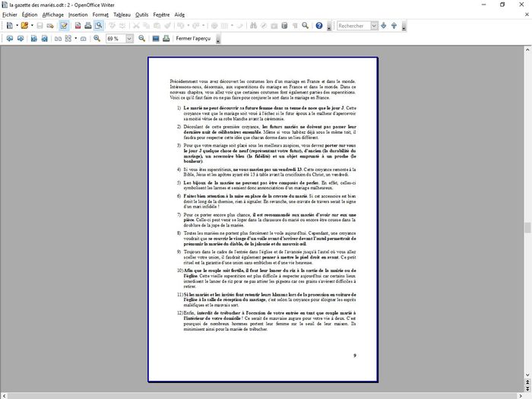This screenshot has height=399, width=532.
Task: Click the Open file folder icon
Action: click(x=24, y=25)
